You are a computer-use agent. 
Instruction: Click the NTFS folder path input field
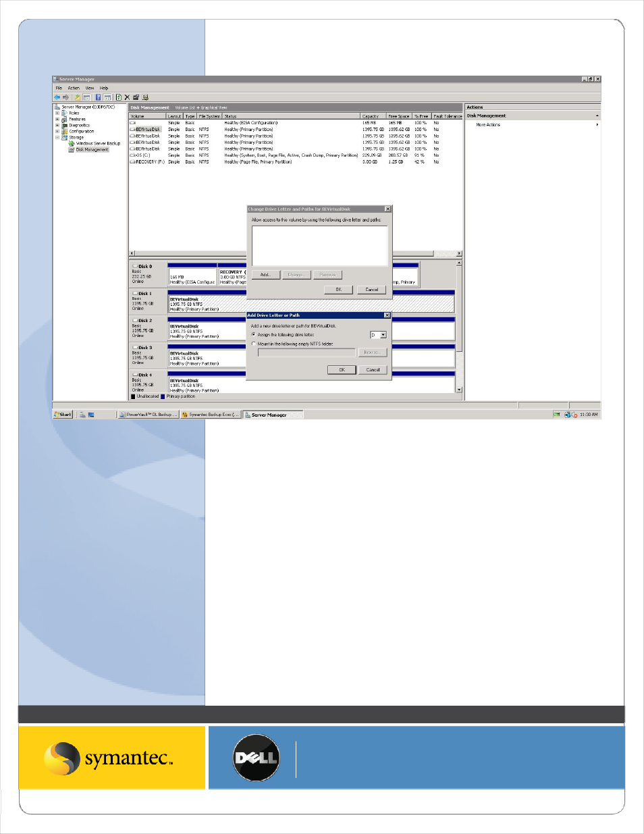point(306,353)
